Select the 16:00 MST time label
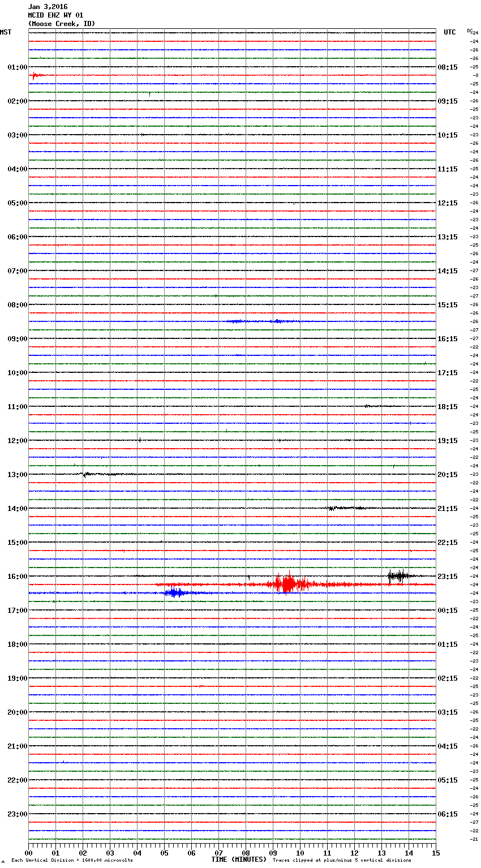 click(18, 576)
